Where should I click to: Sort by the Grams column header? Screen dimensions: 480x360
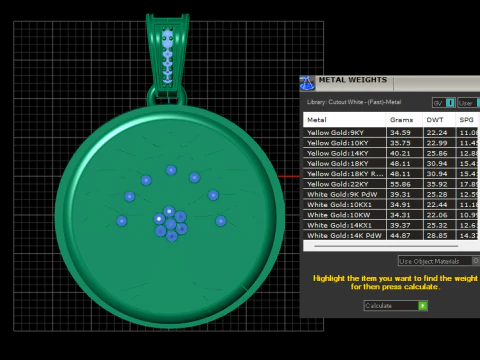pos(404,120)
